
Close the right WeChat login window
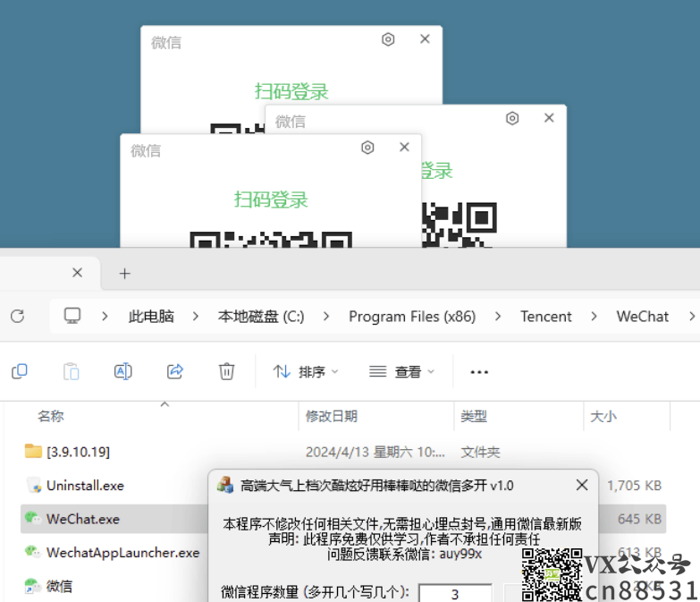(549, 118)
